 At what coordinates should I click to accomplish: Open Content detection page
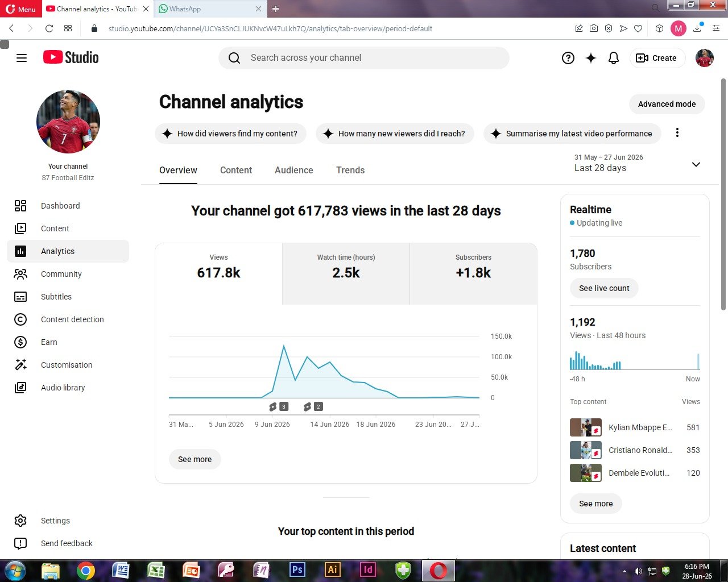click(x=68, y=319)
